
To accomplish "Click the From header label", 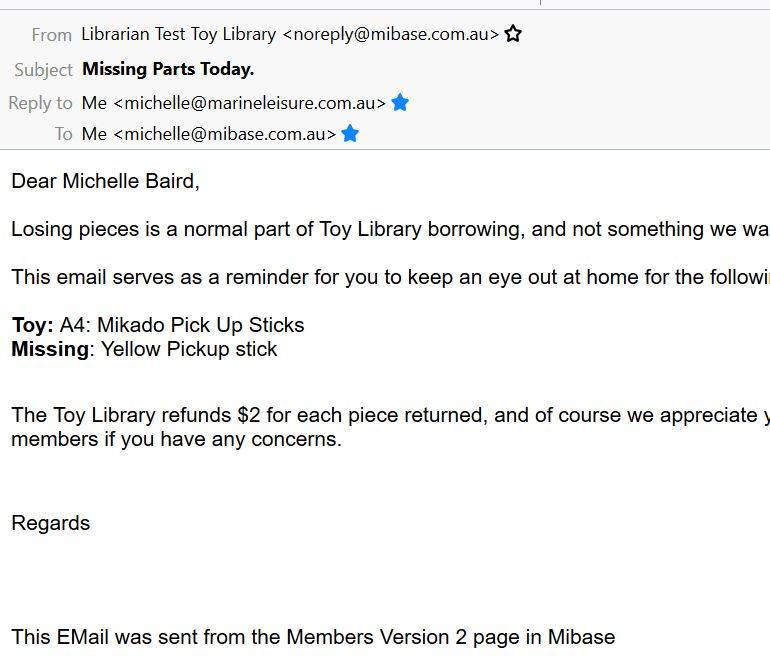I will pyautogui.click(x=52, y=35).
